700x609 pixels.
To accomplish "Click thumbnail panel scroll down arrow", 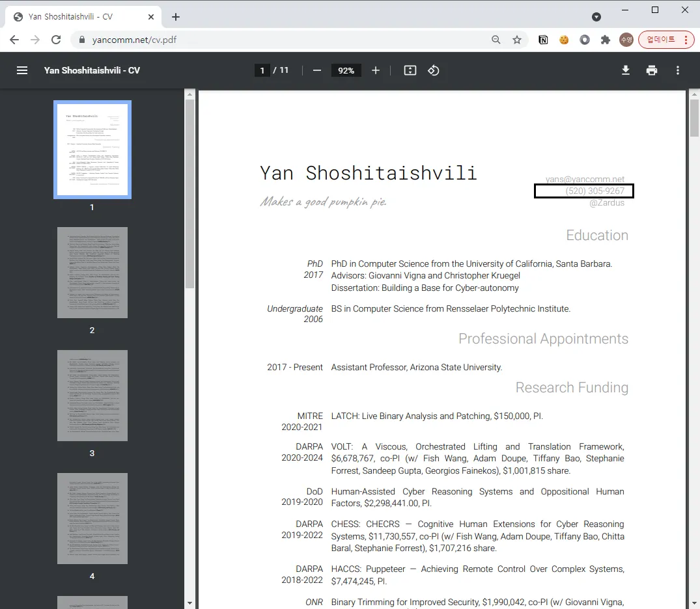I will [189, 603].
